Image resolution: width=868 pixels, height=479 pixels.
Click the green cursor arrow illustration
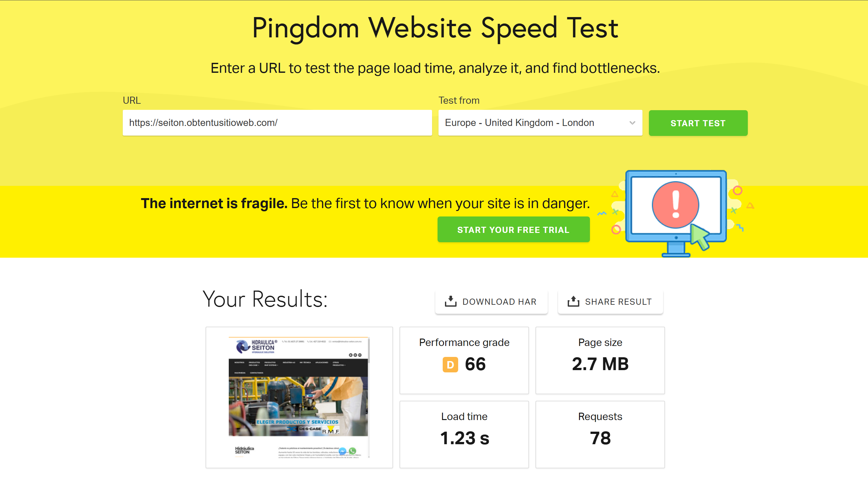[700, 236]
